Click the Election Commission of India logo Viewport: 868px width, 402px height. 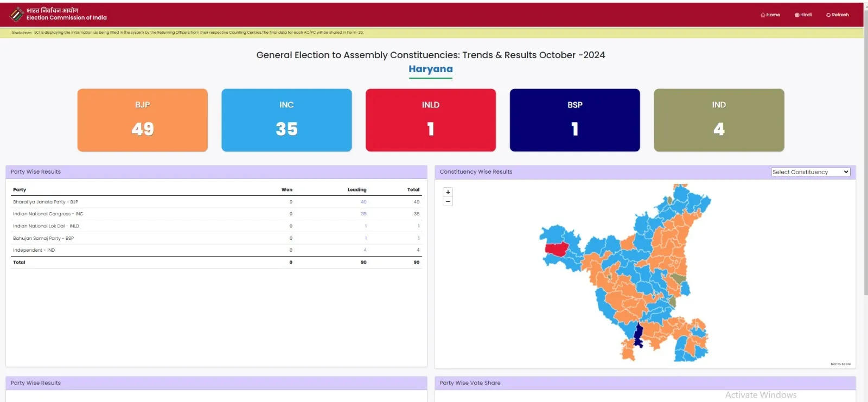click(17, 14)
